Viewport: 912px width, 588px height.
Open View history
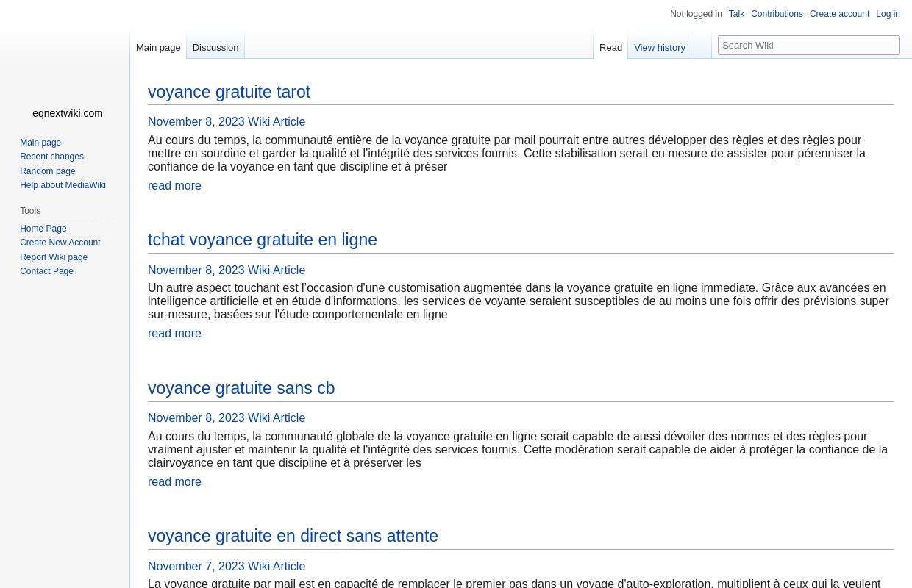coord(660,47)
